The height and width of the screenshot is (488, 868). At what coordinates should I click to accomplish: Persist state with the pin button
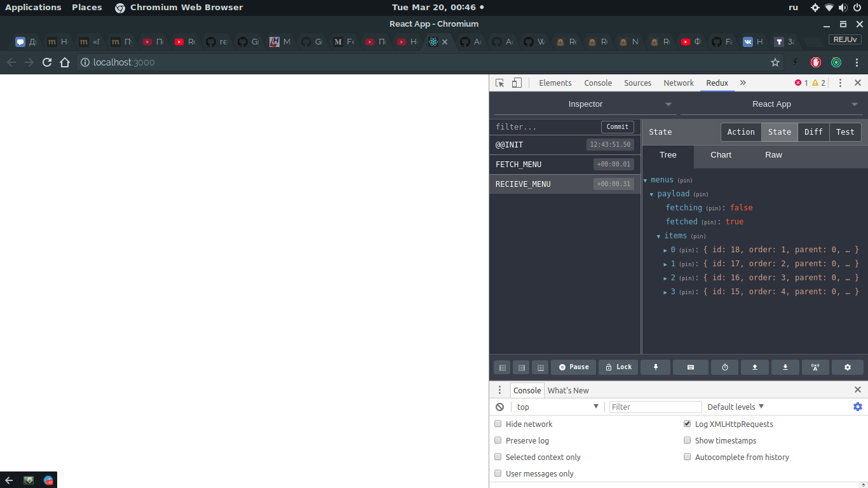656,367
